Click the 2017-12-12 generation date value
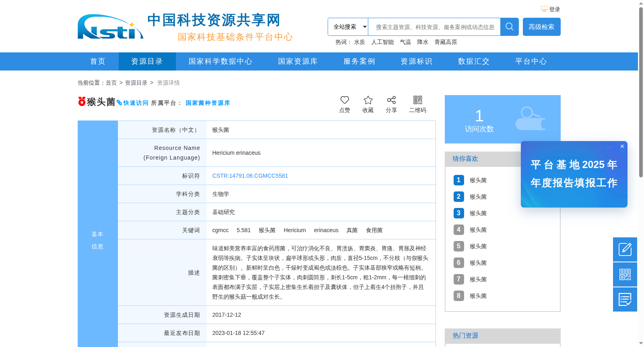Image resolution: width=644 pixels, height=347 pixels. click(227, 315)
